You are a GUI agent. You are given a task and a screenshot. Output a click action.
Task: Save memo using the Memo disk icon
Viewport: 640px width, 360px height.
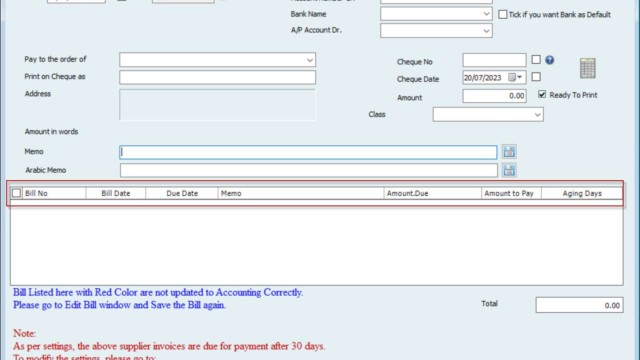(x=509, y=152)
